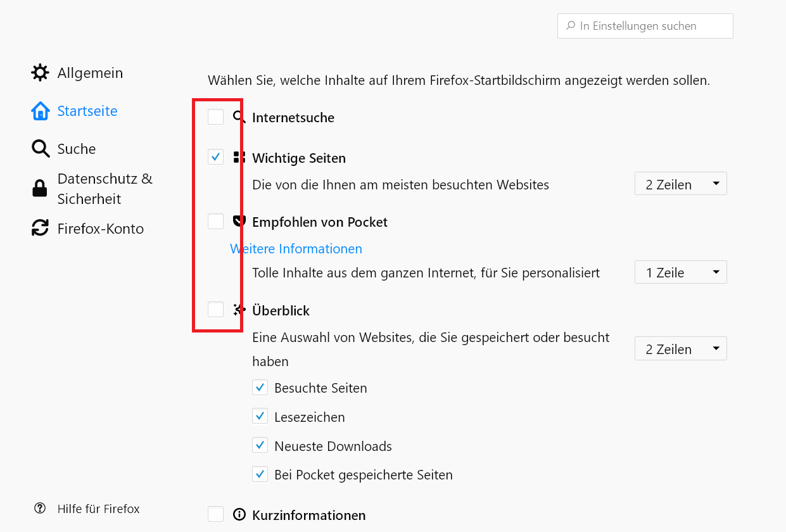This screenshot has height=532, width=786.
Task: Open the Datenschutz & Sicherheit section
Action: pyautogui.click(x=105, y=189)
